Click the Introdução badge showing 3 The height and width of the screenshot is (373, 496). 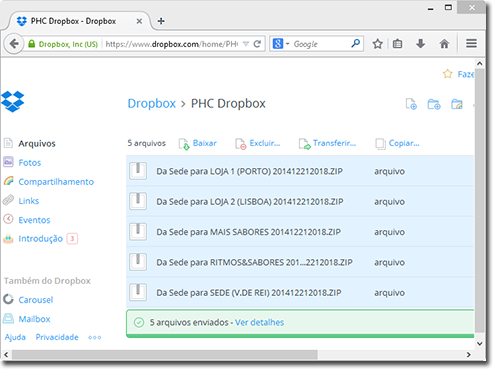pyautogui.click(x=72, y=239)
